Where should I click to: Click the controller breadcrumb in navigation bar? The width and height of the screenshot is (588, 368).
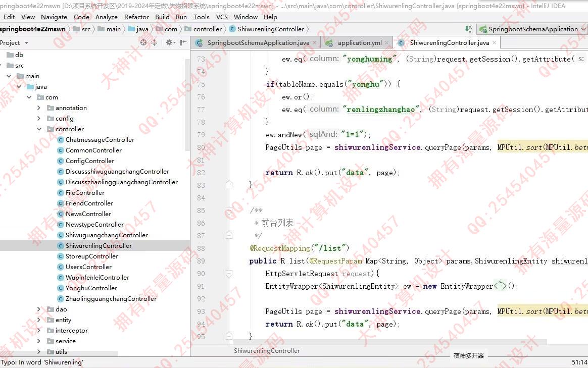(203, 29)
